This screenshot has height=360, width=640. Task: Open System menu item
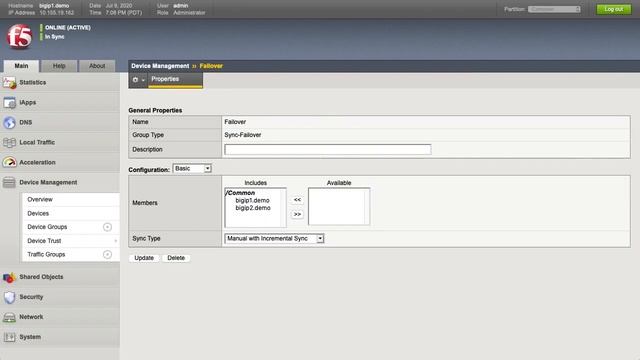[30, 337]
